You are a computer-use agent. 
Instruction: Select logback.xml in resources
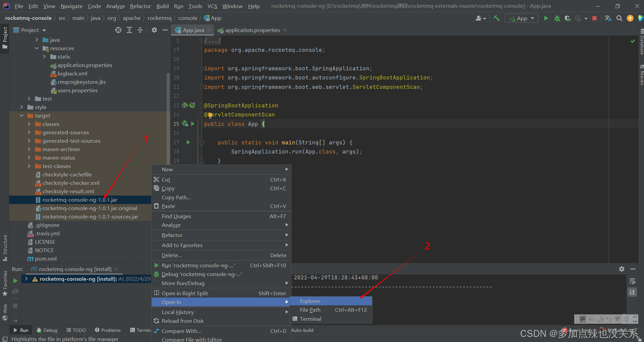(x=72, y=73)
